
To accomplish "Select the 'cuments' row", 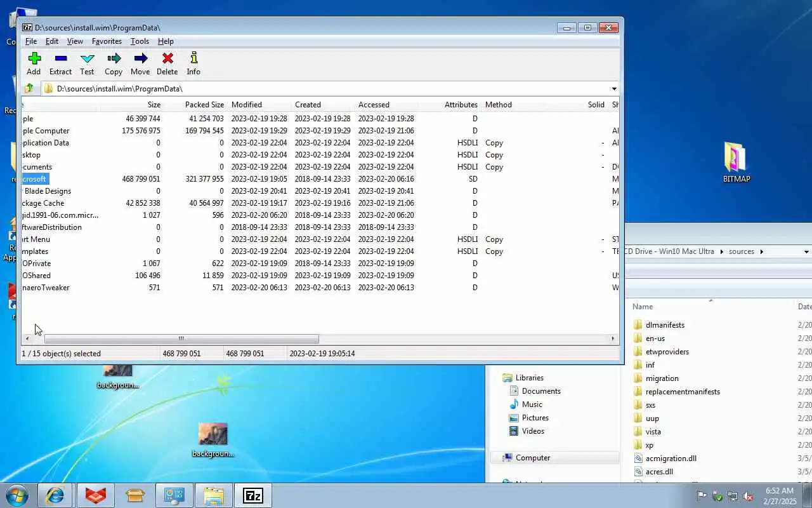I will coord(320,167).
